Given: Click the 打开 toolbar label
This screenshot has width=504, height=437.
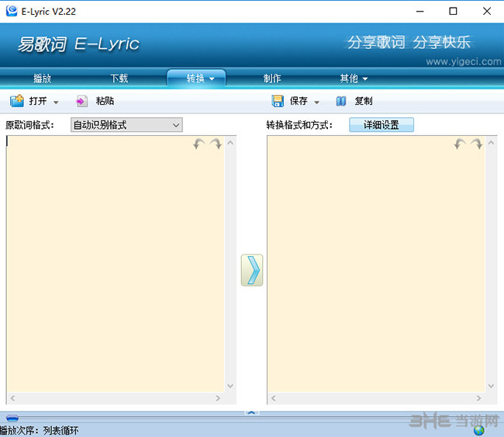Looking at the screenshot, I should click(38, 101).
